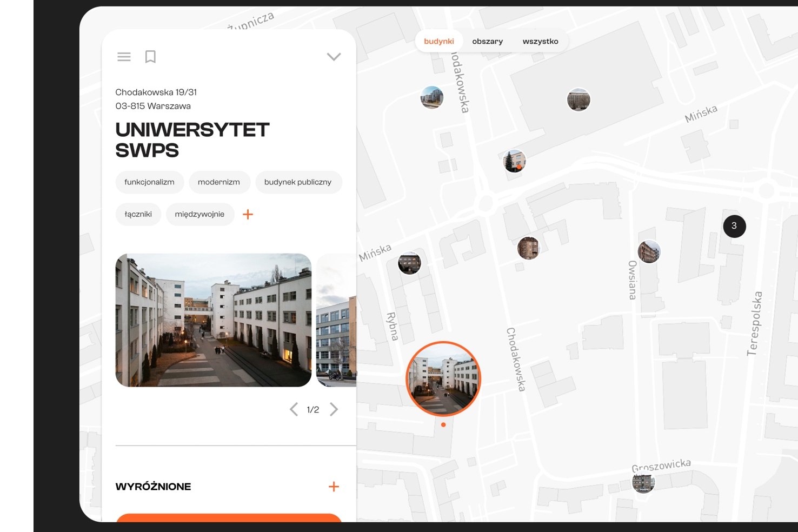The image size is (798, 532).
Task: Click the 1/2 photo counter
Action: tap(313, 410)
